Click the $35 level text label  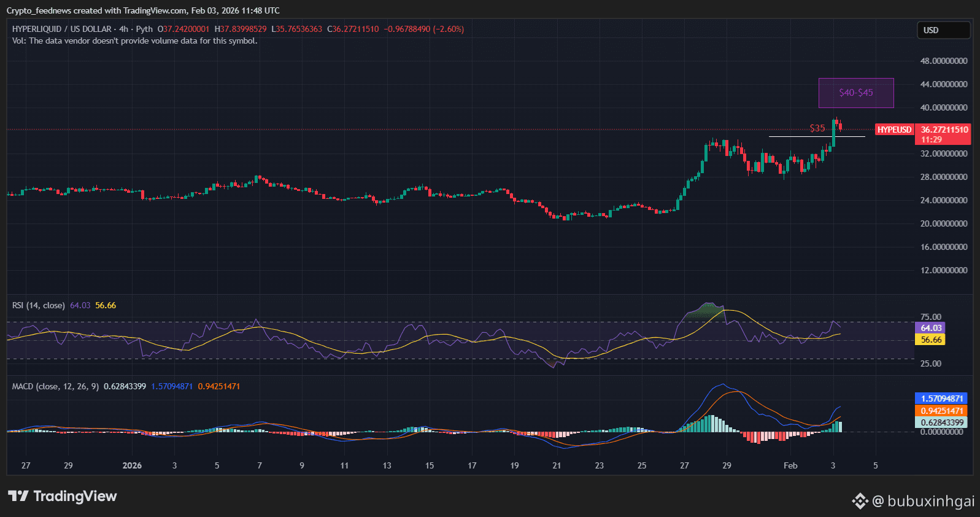(817, 128)
